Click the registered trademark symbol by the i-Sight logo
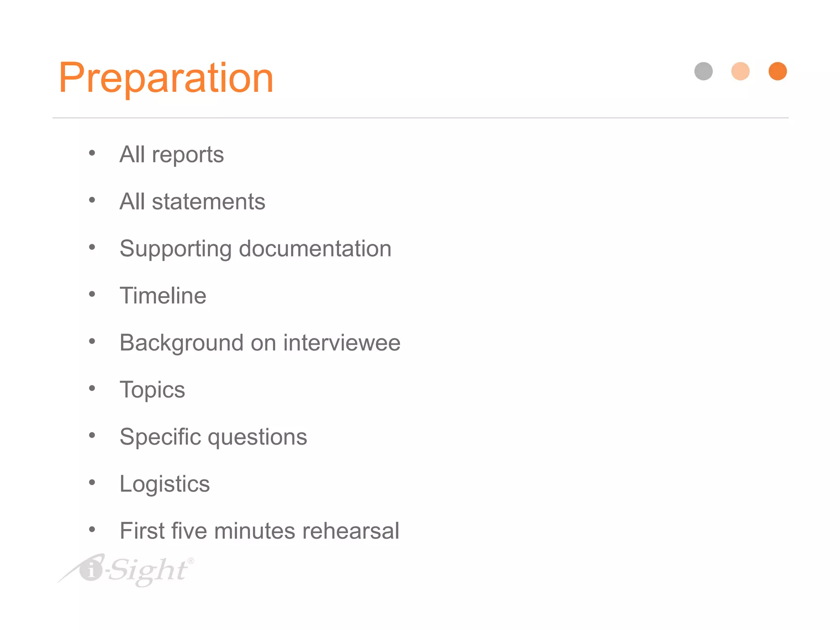The width and height of the screenshot is (840, 630). (191, 561)
